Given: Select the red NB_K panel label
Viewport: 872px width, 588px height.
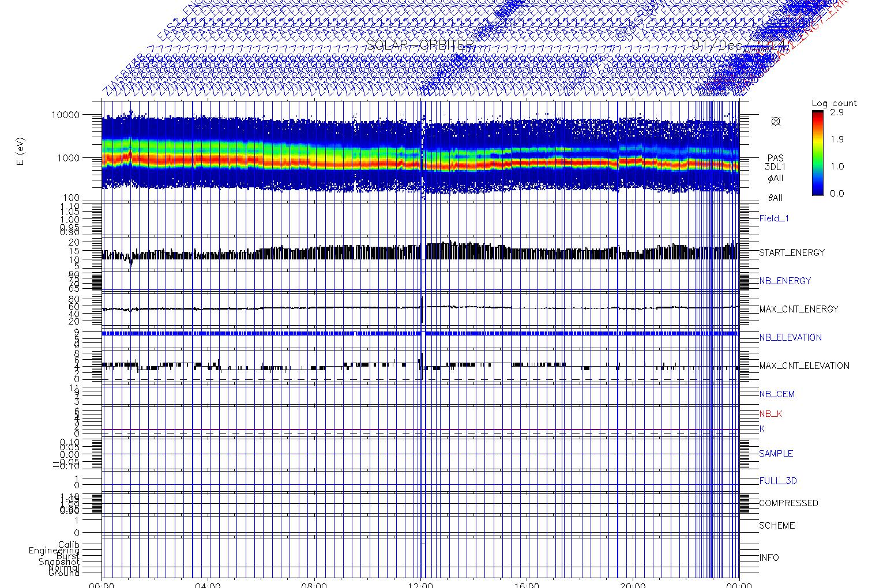Looking at the screenshot, I should pos(771,414).
